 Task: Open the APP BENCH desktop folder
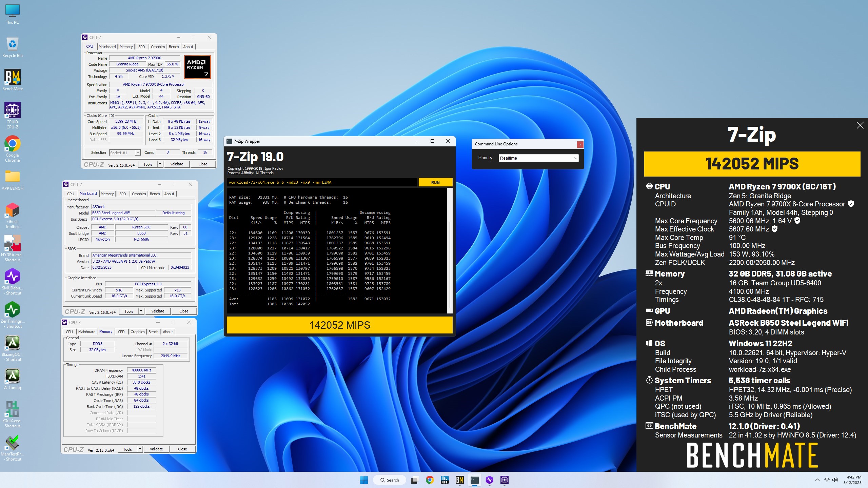click(13, 180)
